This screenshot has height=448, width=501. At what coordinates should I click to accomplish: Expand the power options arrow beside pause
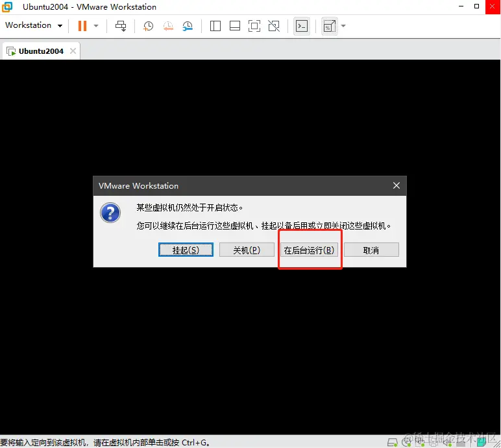pos(96,26)
